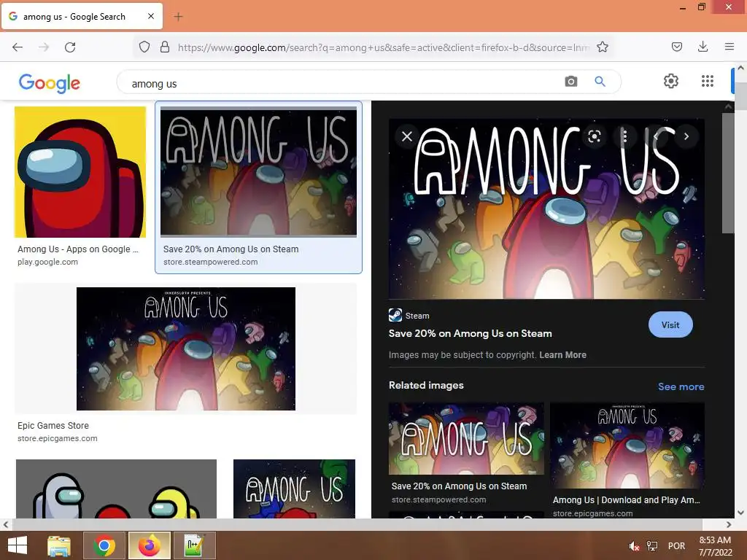The width and height of the screenshot is (747, 560).
Task: Click the horizontal scrollbar right arrow
Action: coord(729,525)
